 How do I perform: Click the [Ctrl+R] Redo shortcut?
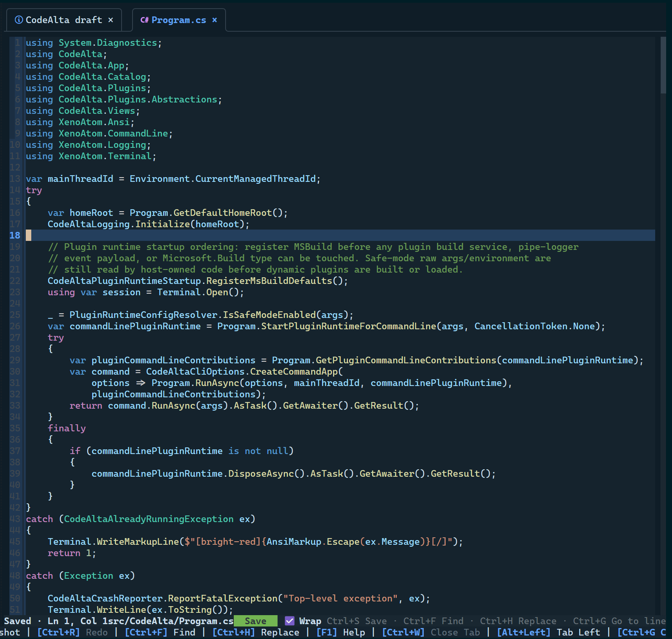tap(72, 632)
